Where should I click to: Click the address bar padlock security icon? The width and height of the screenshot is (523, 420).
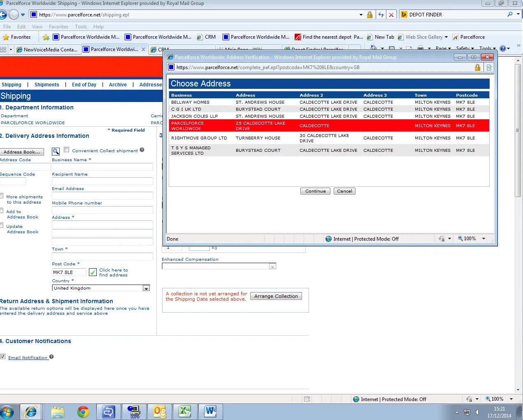pos(370,15)
